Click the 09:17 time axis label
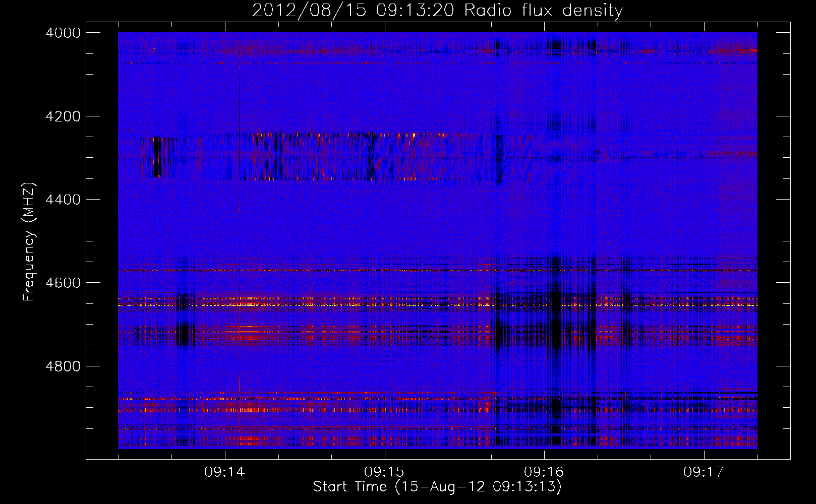The image size is (816, 504). coord(704,472)
